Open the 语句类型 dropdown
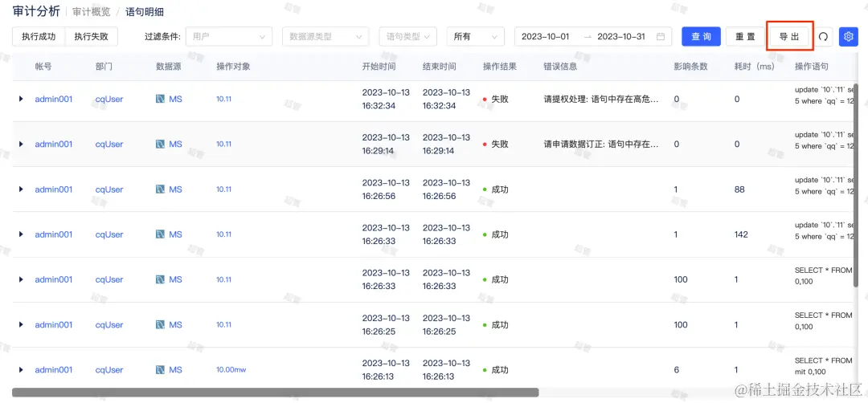Image resolution: width=868 pixels, height=403 pixels. tap(408, 36)
